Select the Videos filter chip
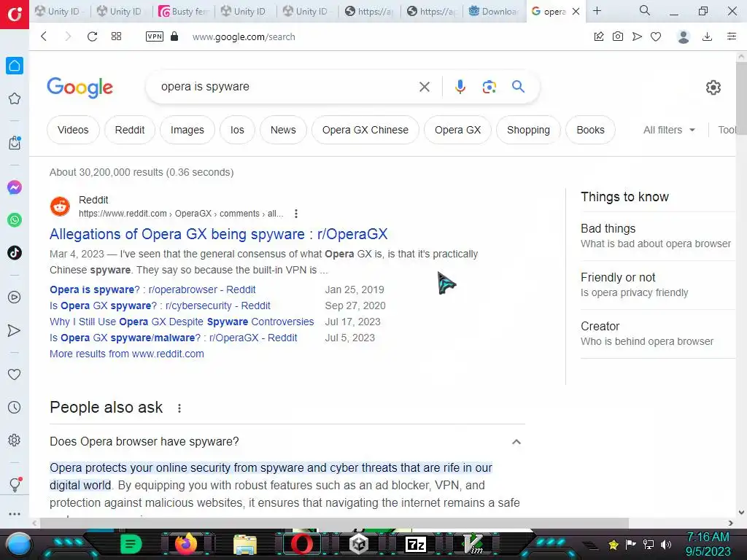747x560 pixels. tap(73, 130)
